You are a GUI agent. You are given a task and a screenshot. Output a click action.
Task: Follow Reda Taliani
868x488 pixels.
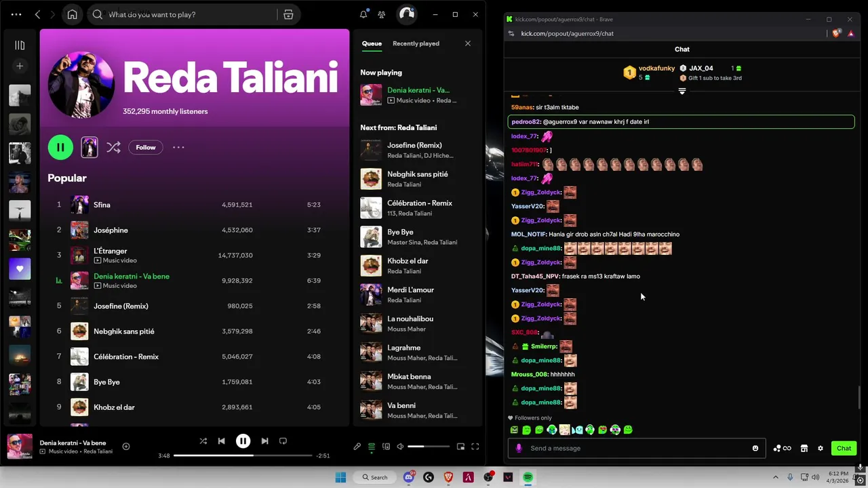146,147
